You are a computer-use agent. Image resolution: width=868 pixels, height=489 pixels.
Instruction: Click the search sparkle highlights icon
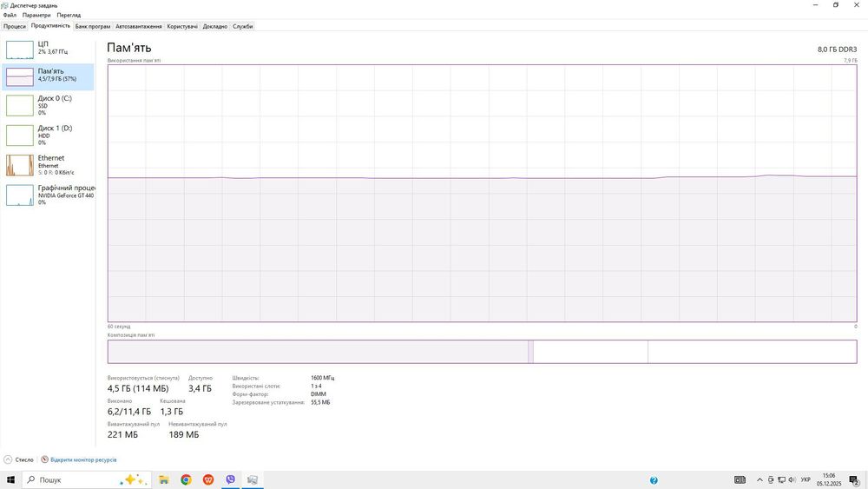(x=133, y=480)
